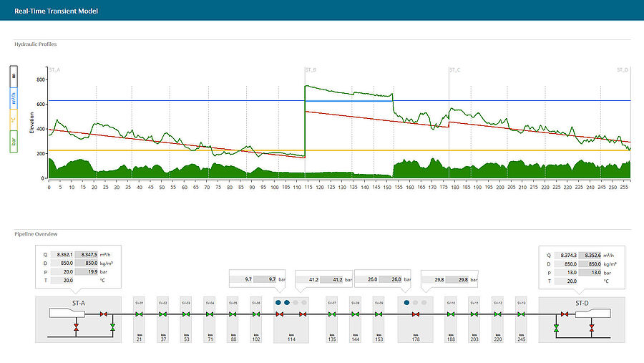Click the pig receiver symbol in ST-D
This screenshot has width=644, height=363.
click(592, 314)
